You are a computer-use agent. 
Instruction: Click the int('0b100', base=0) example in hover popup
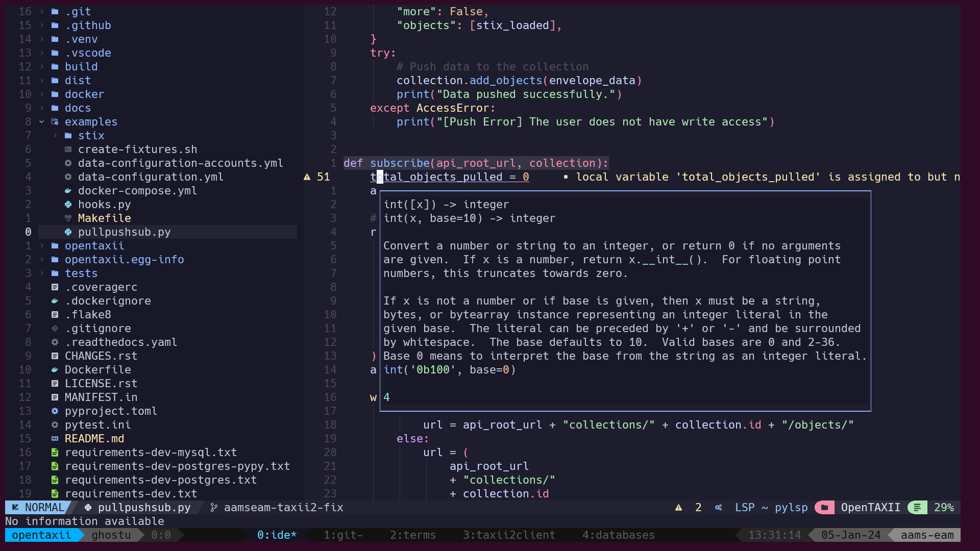pyautogui.click(x=450, y=370)
